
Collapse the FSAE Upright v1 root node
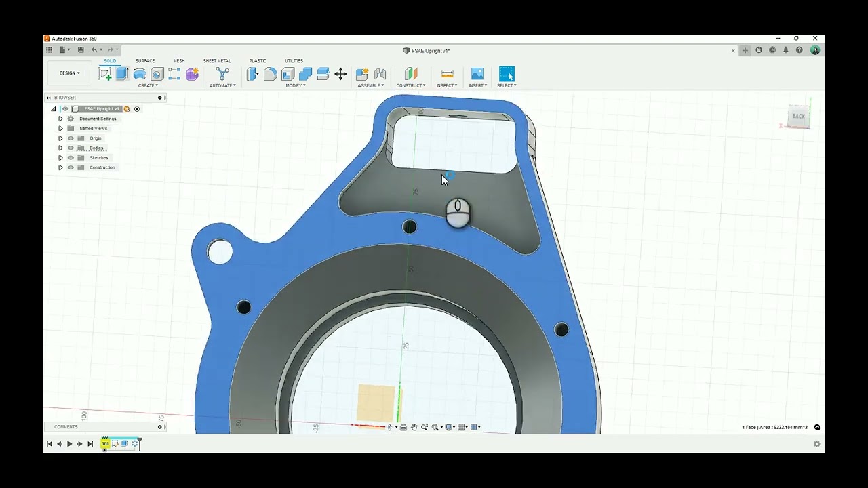(54, 109)
